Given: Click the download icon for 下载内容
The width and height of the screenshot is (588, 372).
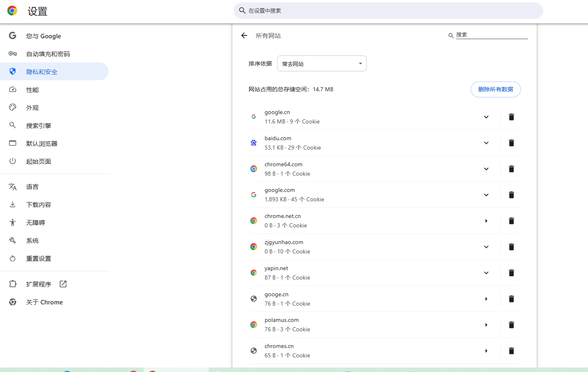Looking at the screenshot, I should coord(13,205).
